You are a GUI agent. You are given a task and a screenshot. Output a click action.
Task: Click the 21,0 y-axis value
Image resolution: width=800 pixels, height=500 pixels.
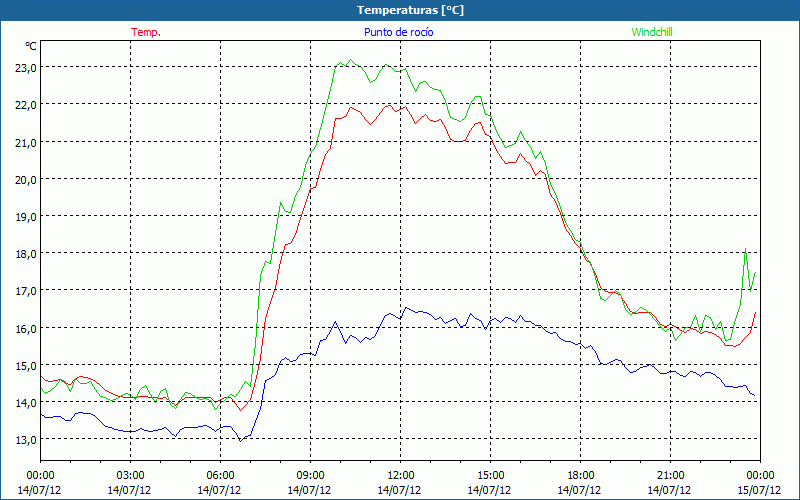coord(25,142)
